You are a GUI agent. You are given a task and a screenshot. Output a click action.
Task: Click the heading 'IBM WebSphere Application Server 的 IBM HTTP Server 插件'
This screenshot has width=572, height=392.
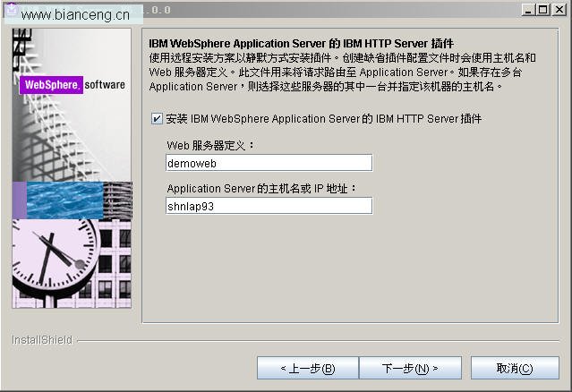(x=302, y=43)
